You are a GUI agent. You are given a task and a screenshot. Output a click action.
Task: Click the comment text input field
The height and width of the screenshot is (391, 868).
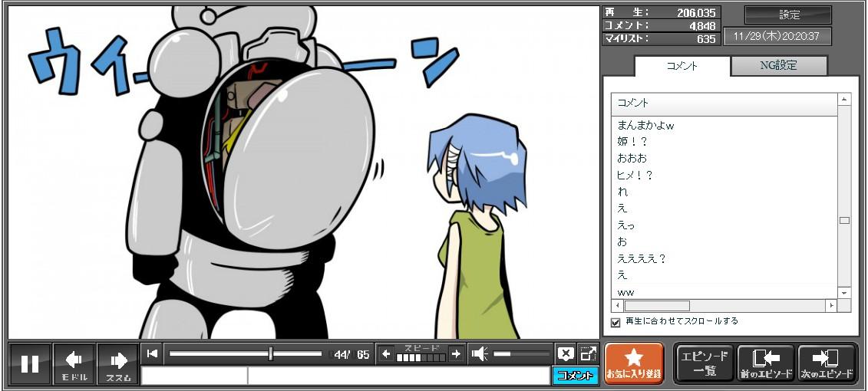(x=398, y=376)
